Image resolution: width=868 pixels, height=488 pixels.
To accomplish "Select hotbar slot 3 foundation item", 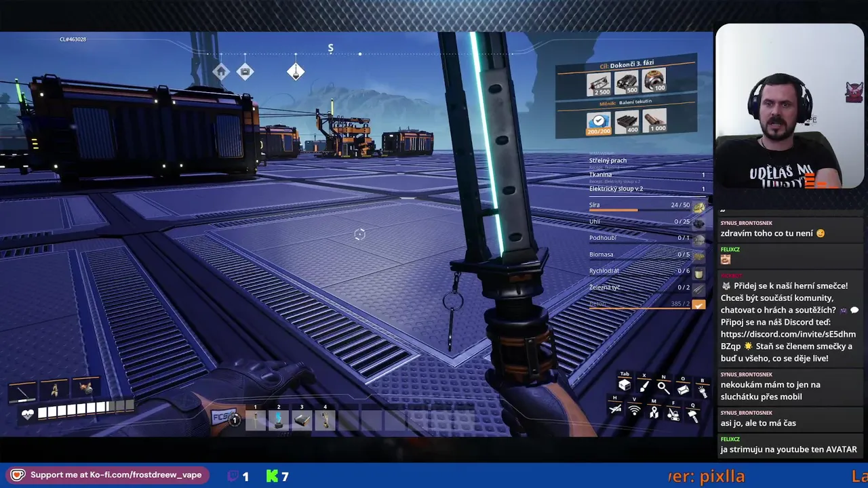I will (x=302, y=420).
